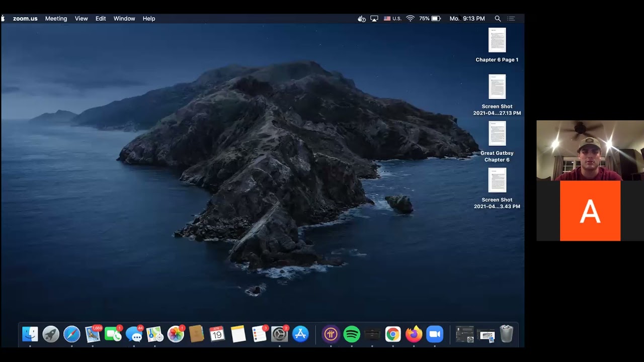Show Notification Center from the menu bar

[511, 19]
